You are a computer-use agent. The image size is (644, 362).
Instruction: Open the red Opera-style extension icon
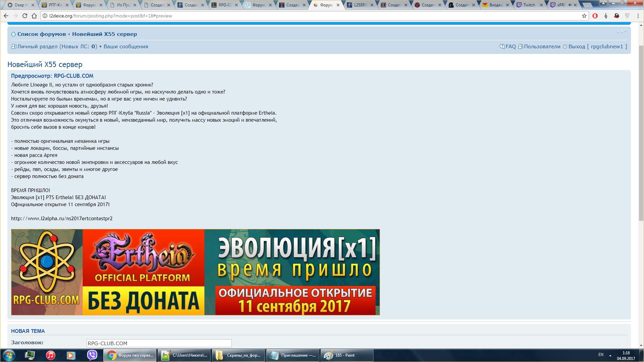(x=595, y=16)
